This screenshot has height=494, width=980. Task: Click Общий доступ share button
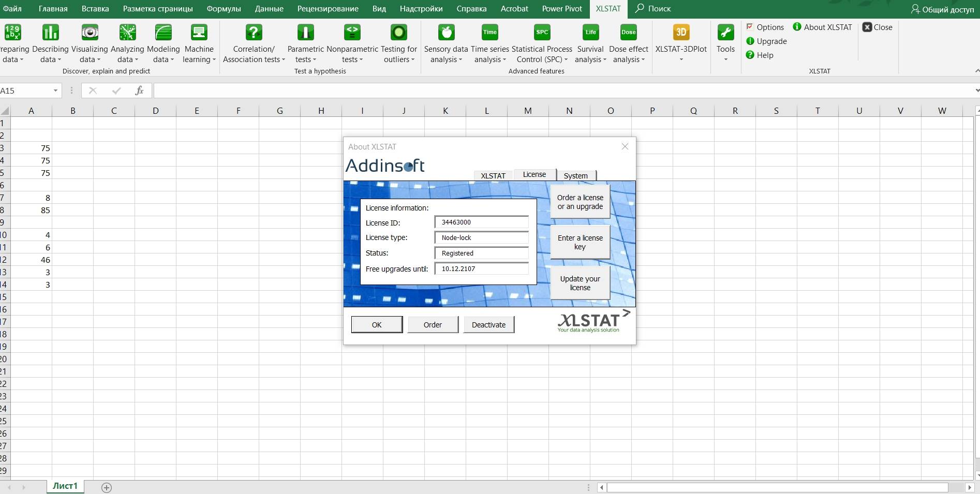(942, 9)
